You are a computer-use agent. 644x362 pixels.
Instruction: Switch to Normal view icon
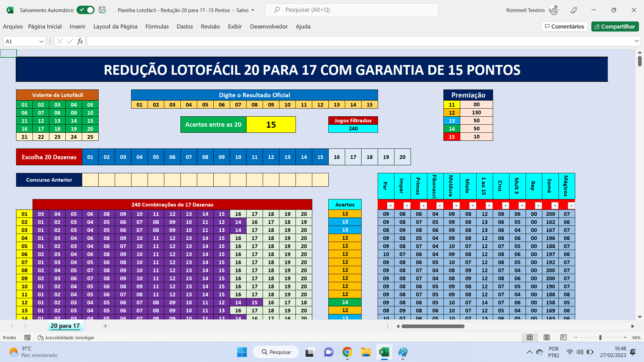tap(530, 338)
